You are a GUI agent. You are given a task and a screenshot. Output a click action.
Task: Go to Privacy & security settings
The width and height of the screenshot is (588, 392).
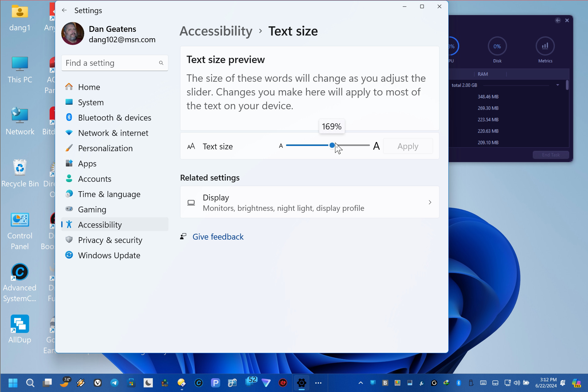(110, 240)
